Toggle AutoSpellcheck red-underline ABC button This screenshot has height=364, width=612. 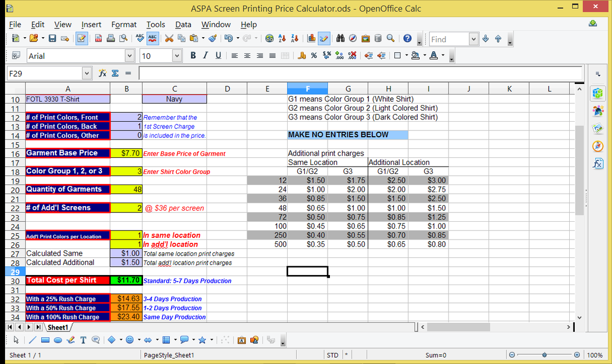[x=152, y=38]
